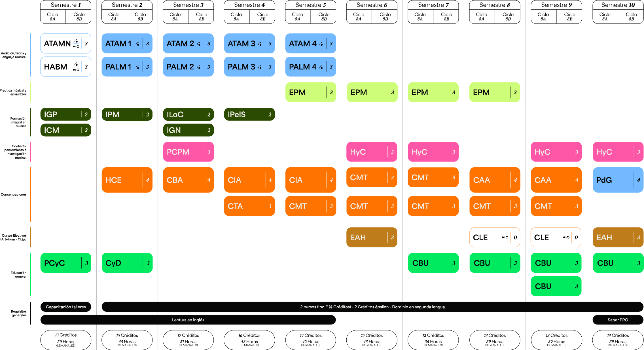The height and width of the screenshot is (350, 644).
Task: Click the '12 Créditos 36 Horas' pill
Action: 433,340
